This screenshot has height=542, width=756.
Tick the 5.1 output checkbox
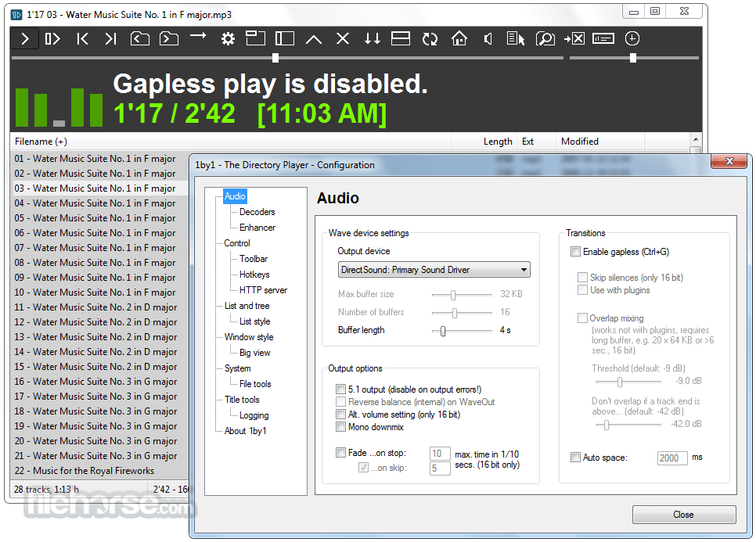coord(341,389)
